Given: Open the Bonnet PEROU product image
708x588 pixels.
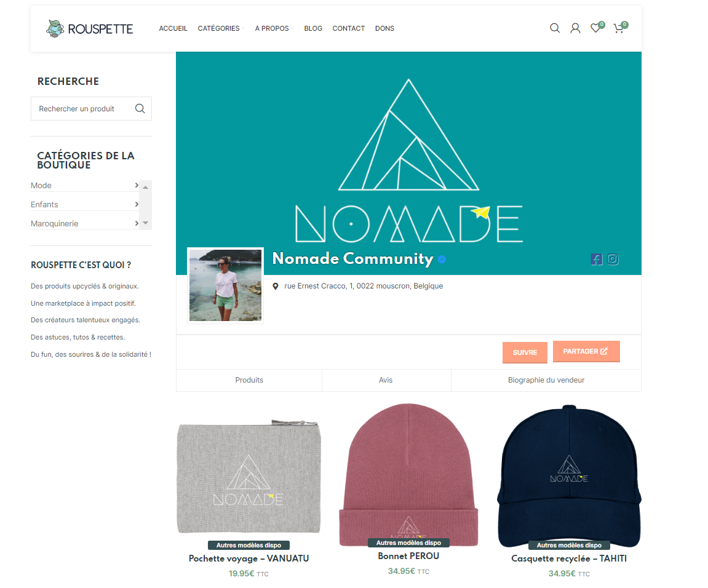Looking at the screenshot, I should tap(408, 474).
